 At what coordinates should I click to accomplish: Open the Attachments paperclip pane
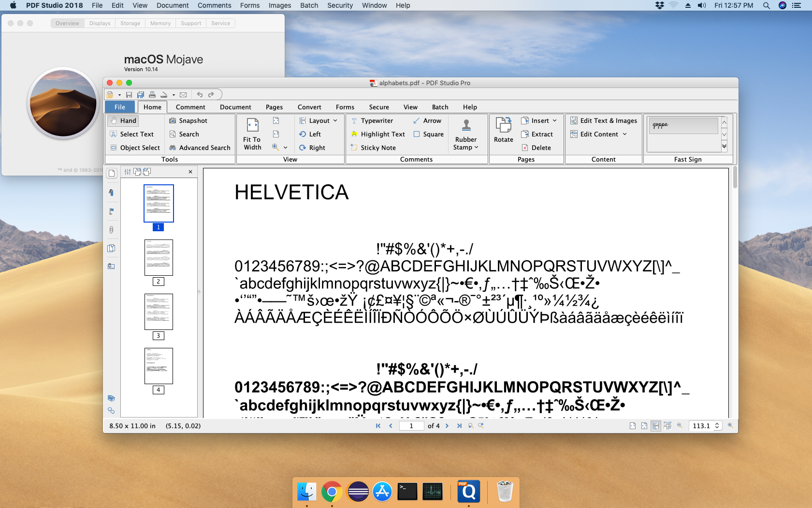[x=112, y=230]
